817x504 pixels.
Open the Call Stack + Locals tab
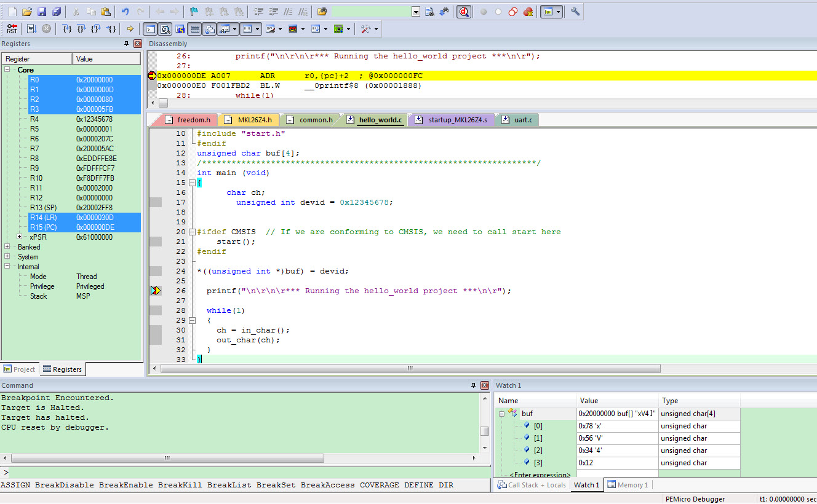click(x=532, y=485)
